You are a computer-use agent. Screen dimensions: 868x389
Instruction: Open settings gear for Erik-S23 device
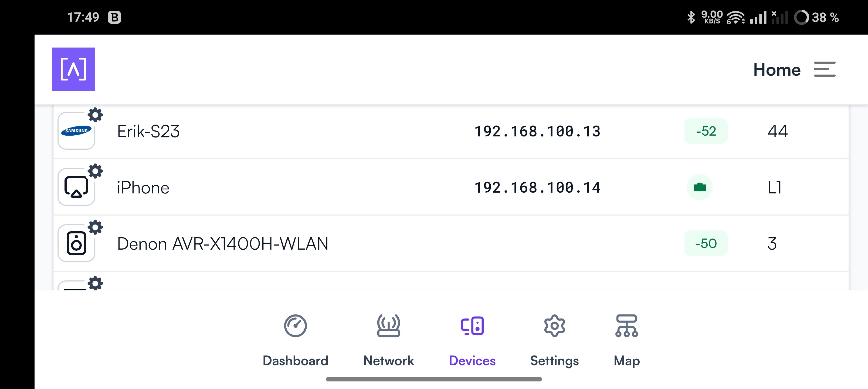(95, 115)
